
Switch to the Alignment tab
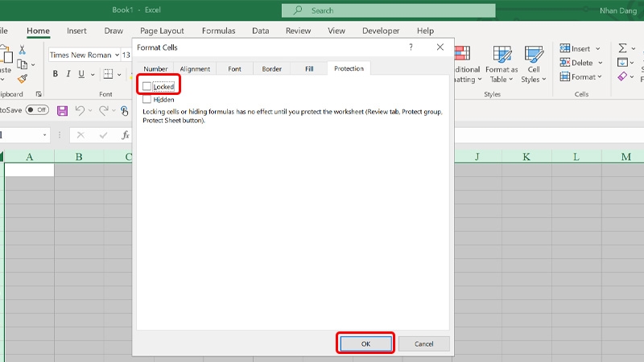195,69
